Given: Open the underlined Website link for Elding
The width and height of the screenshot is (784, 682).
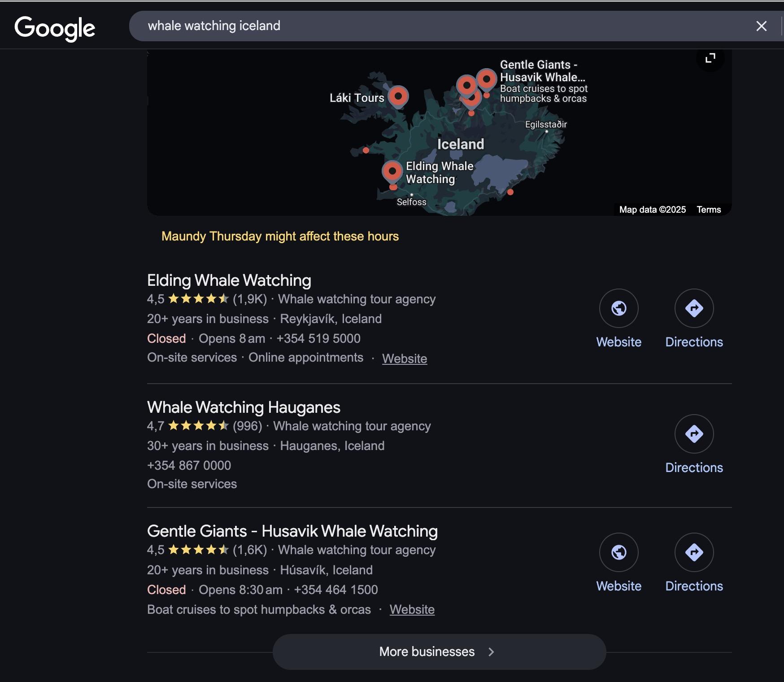Looking at the screenshot, I should (x=405, y=358).
